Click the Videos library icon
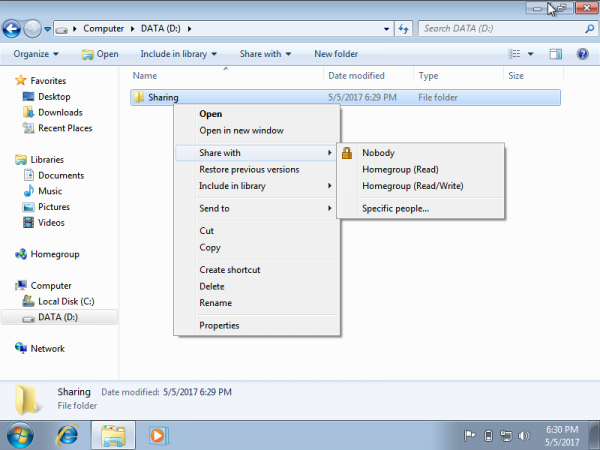 point(28,222)
